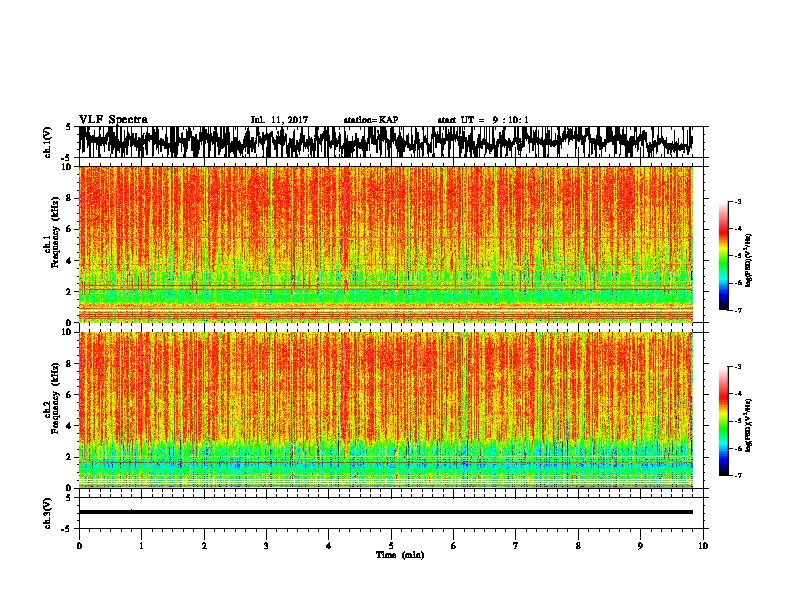Click the "-7" label of ch.2 colorbar
The height and width of the screenshot is (612, 792).
(x=737, y=475)
